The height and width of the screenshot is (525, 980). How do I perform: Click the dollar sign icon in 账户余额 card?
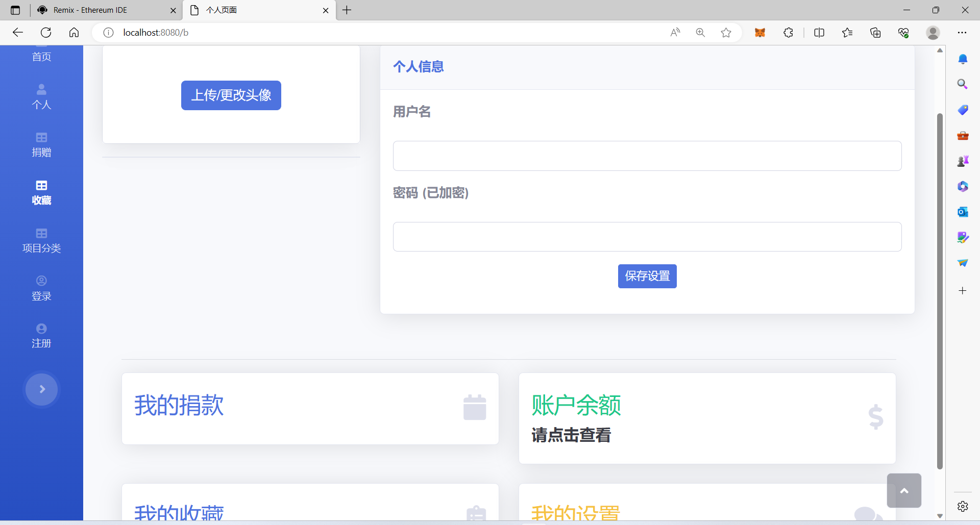pos(876,417)
